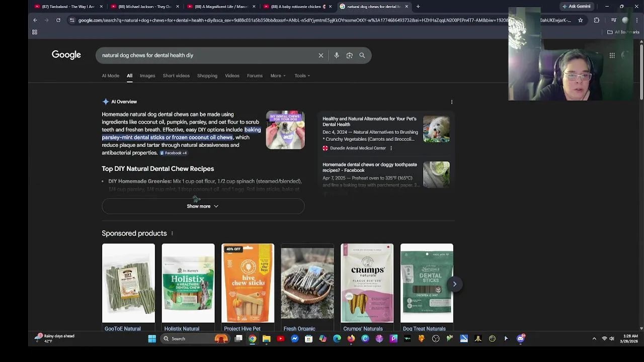Open the browser extensions puzzle icon
Viewport: 644px width, 362px height.
coord(597,20)
